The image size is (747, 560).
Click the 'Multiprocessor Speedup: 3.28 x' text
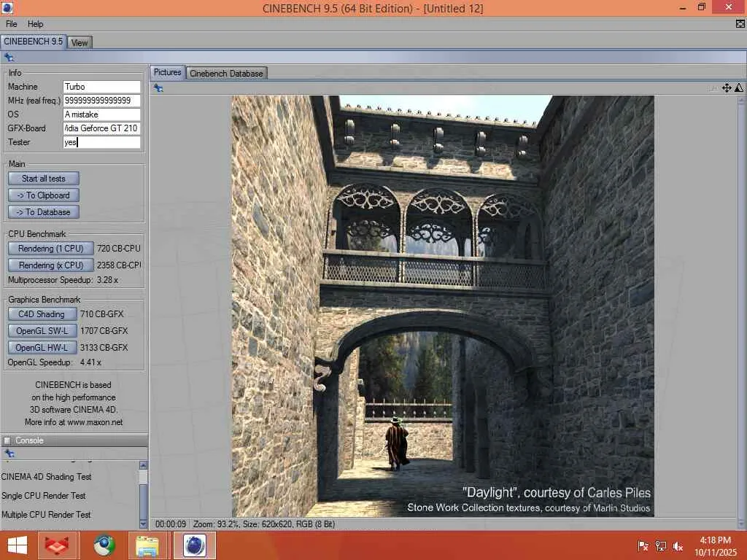(x=63, y=280)
